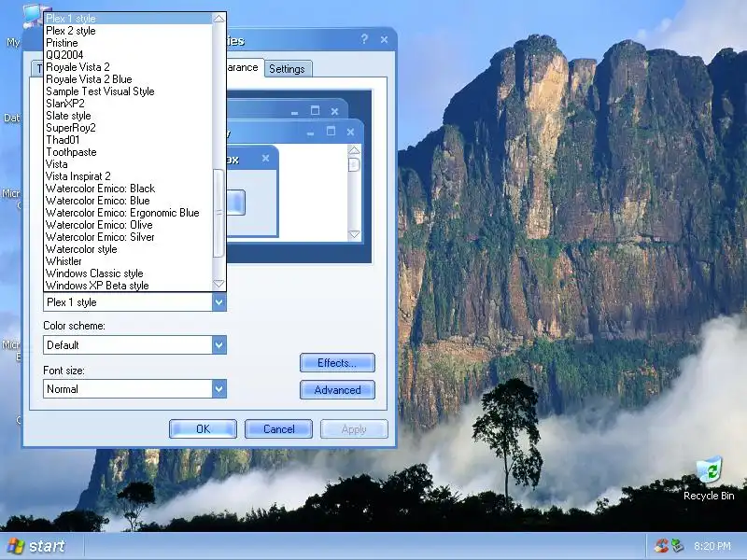The height and width of the screenshot is (560, 747).
Task: Expand the Font size dropdown
Action: (219, 389)
